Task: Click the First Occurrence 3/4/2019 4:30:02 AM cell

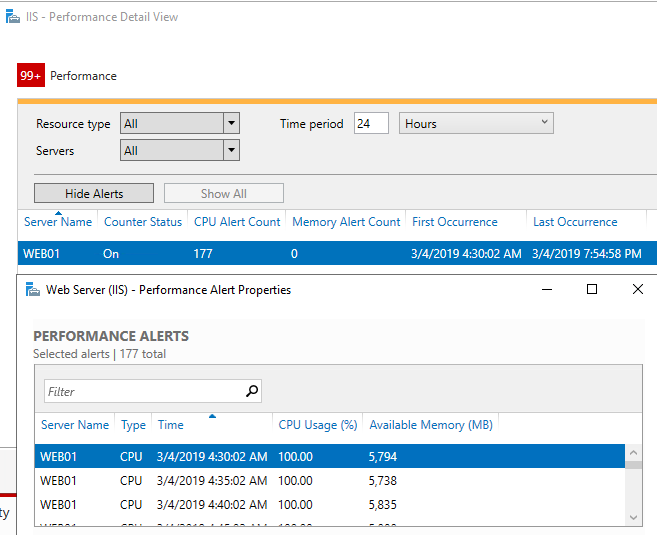Action: click(466, 253)
